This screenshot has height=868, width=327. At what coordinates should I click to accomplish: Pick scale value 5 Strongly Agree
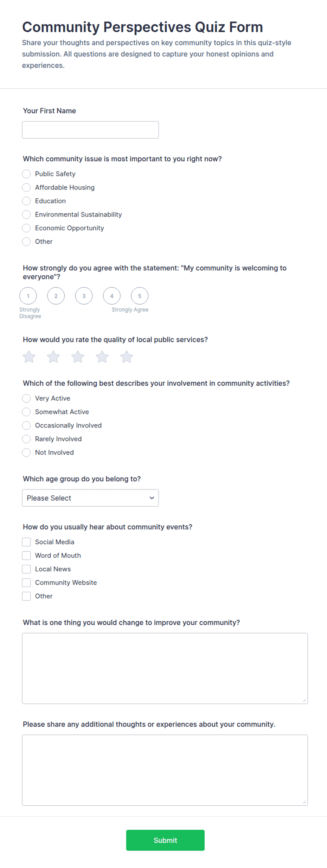pyautogui.click(x=140, y=296)
